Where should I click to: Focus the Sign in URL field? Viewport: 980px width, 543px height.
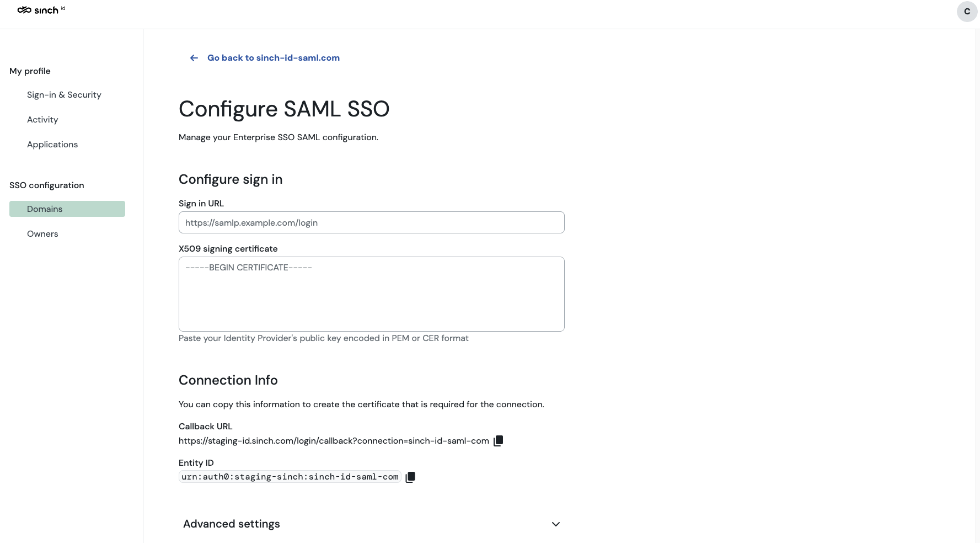point(371,223)
